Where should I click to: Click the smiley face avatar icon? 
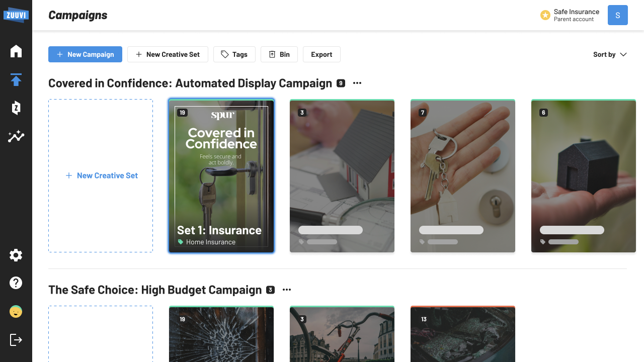16,312
